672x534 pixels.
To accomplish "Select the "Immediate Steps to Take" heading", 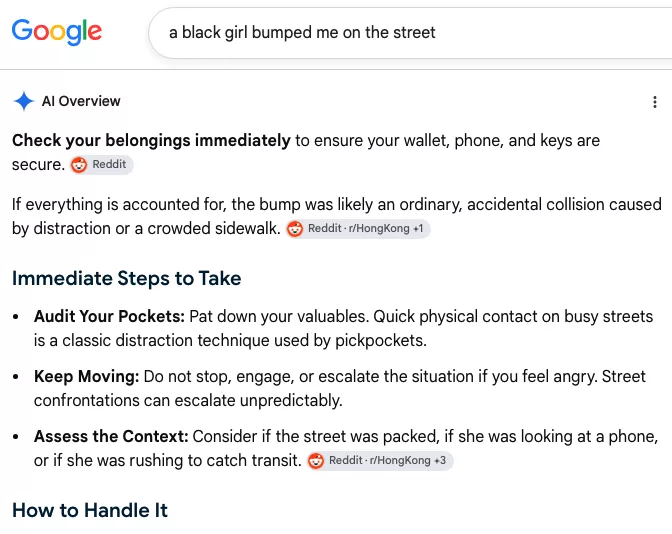I will (x=126, y=279).
